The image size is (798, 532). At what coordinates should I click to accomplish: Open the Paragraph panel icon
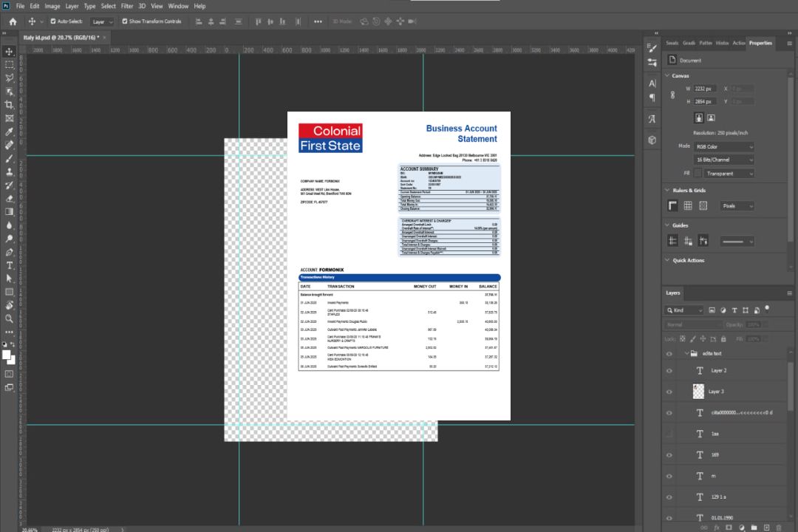652,98
